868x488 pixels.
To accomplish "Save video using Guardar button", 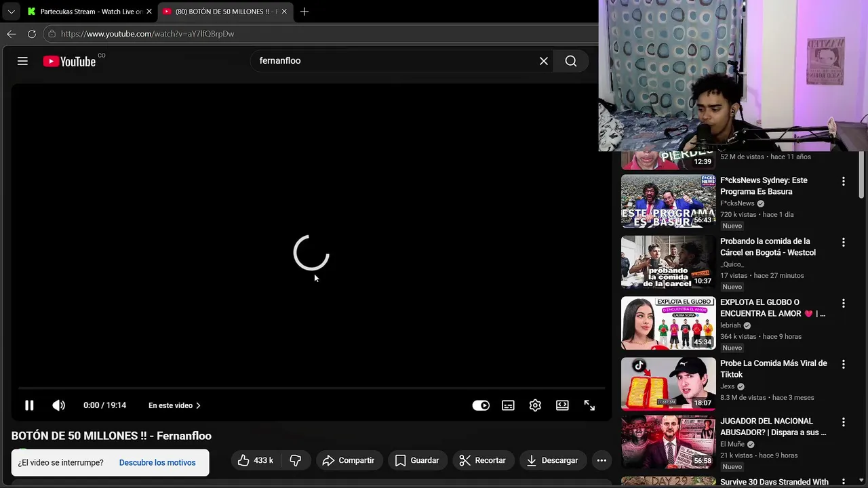I will (x=417, y=460).
